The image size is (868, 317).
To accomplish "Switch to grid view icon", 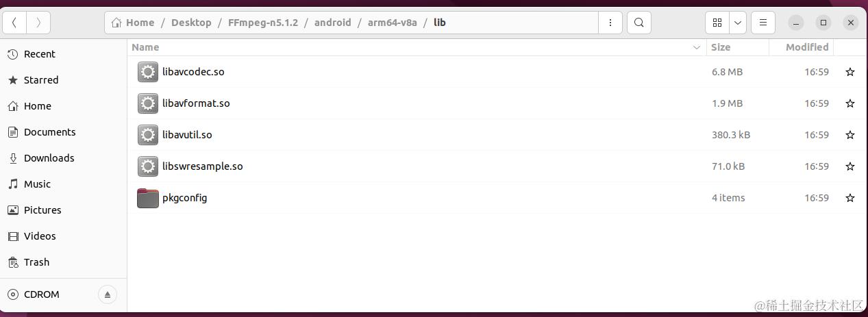I will click(x=717, y=23).
